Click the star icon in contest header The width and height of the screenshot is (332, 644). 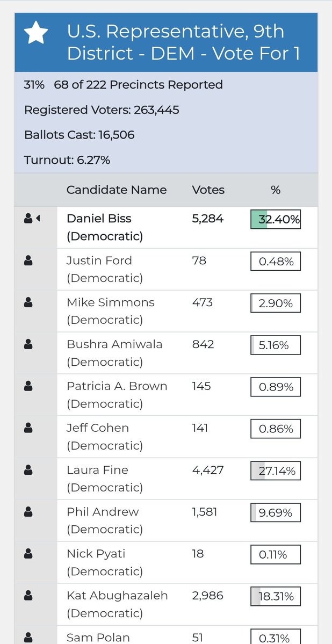[36, 33]
